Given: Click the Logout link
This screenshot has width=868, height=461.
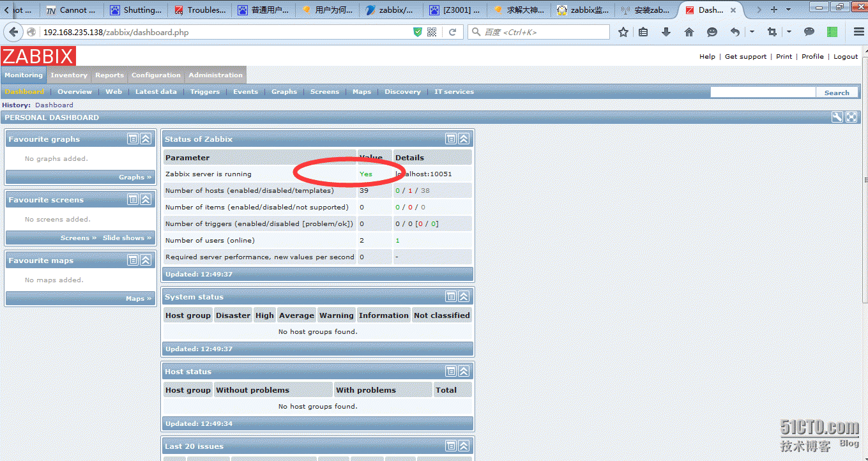Looking at the screenshot, I should pyautogui.click(x=846, y=56).
